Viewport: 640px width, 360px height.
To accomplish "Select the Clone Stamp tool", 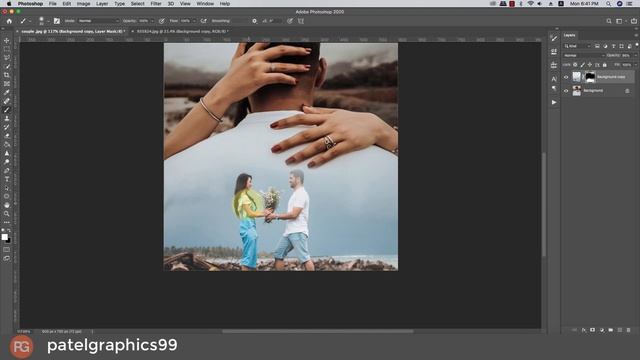I will point(7,118).
